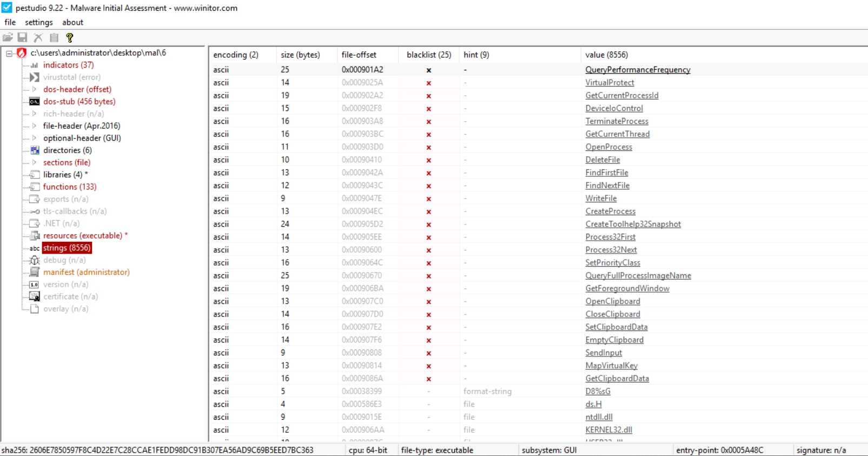Select indicators (37) in the tree

click(68, 65)
